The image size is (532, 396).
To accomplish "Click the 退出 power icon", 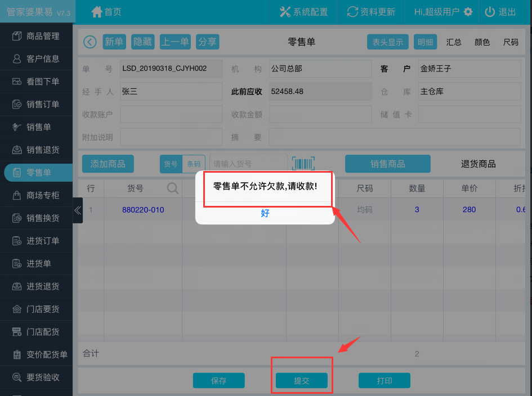I will pyautogui.click(x=490, y=12).
